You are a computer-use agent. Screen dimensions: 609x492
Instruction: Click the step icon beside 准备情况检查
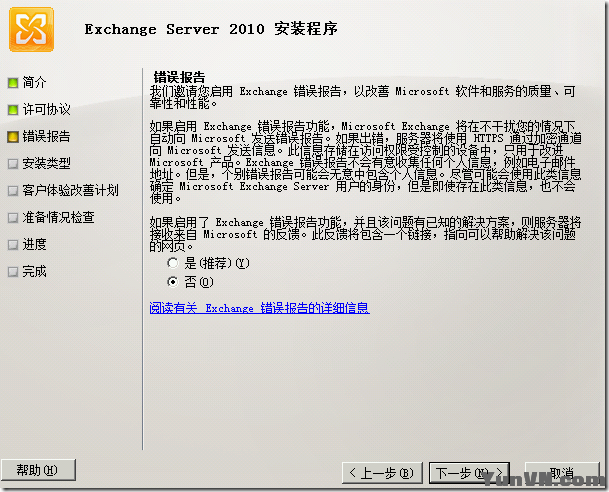[x=13, y=218]
